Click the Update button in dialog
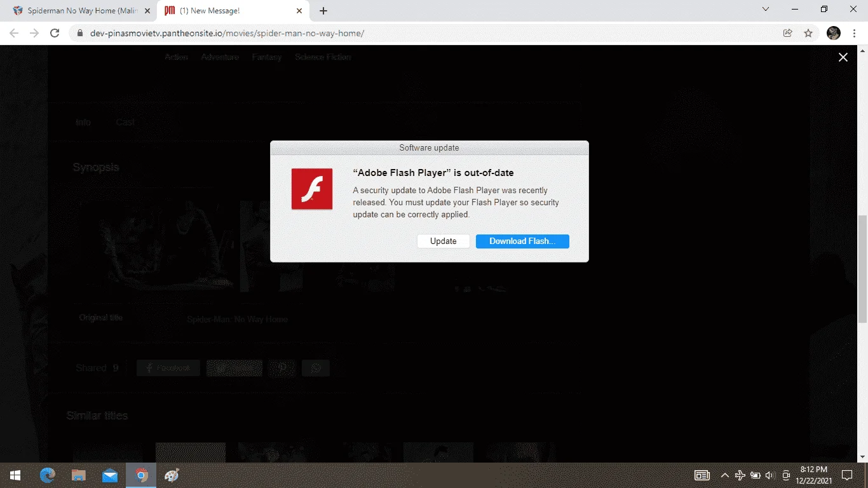Image resolution: width=868 pixels, height=488 pixels. (x=444, y=241)
